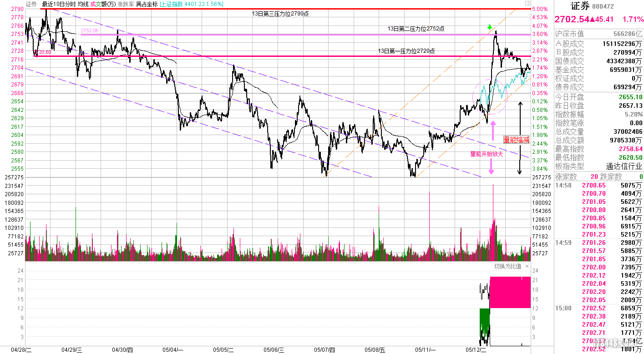Click the 今日开盘 value 2655.10
The image size is (644, 354).
pos(631,97)
